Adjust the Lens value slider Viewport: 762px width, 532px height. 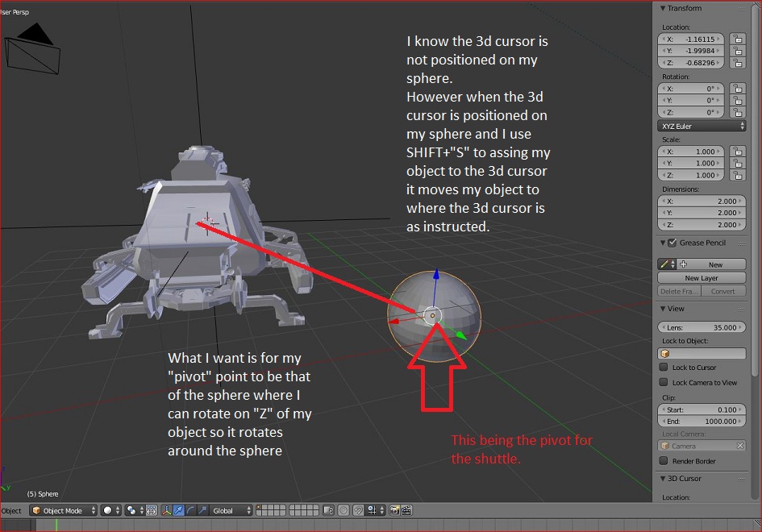click(x=701, y=327)
